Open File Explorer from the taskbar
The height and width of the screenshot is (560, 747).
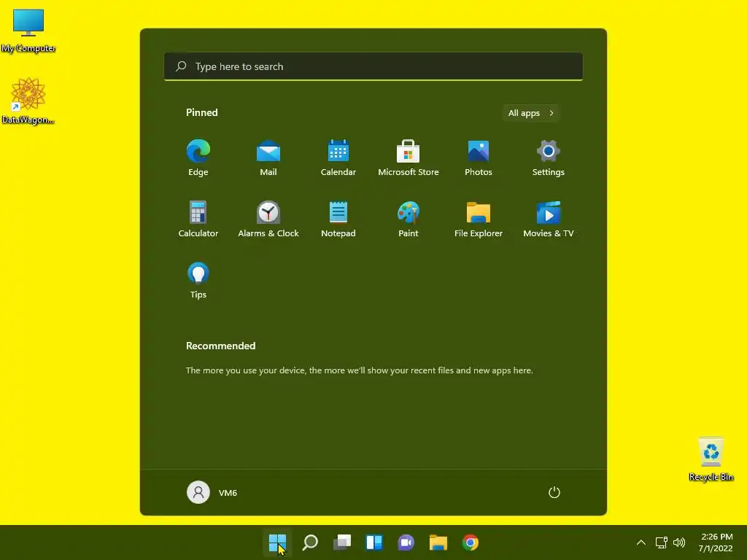438,542
